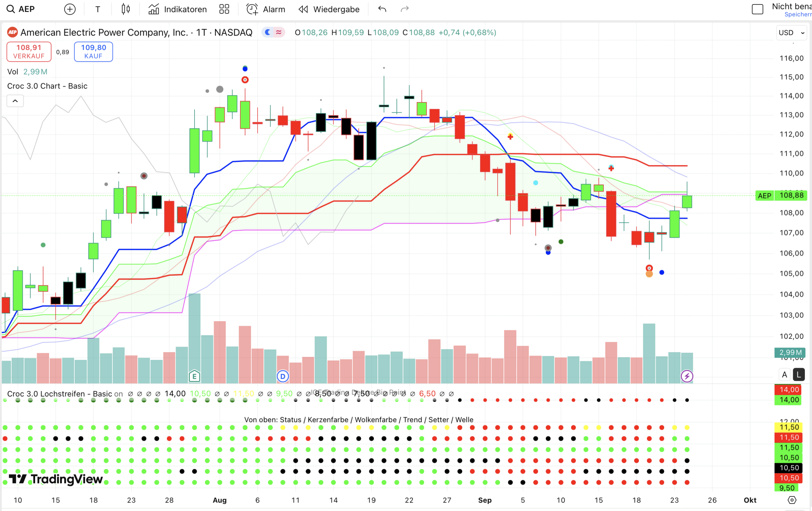The height and width of the screenshot is (511, 812).
Task: Click the dividend D marker
Action: (x=283, y=376)
